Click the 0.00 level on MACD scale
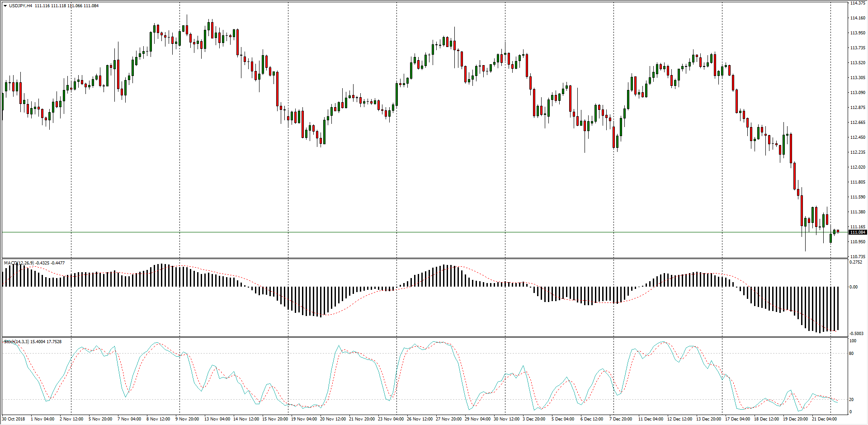Screen dimensions: 868x425 tap(854, 287)
